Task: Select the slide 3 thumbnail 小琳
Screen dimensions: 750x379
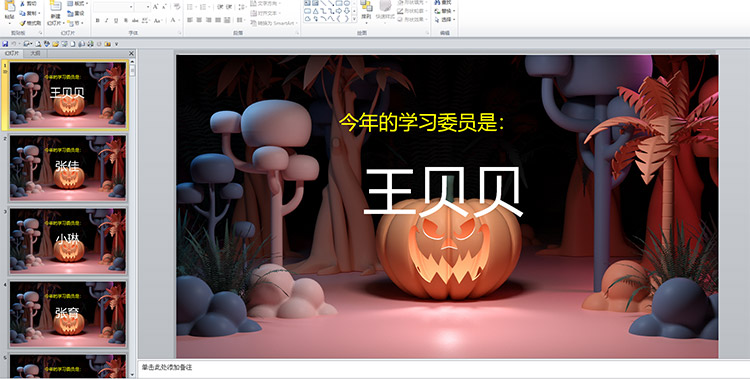Action: [x=68, y=241]
